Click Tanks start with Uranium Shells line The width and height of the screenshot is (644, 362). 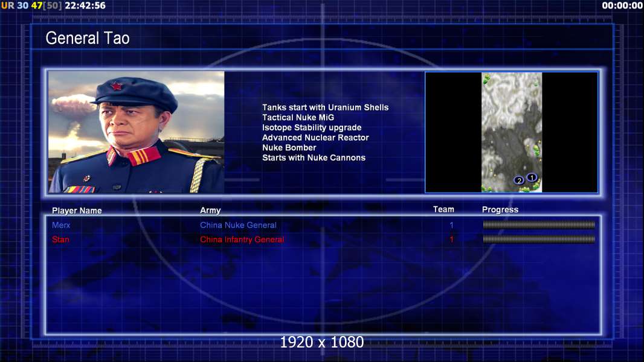pyautogui.click(x=325, y=107)
